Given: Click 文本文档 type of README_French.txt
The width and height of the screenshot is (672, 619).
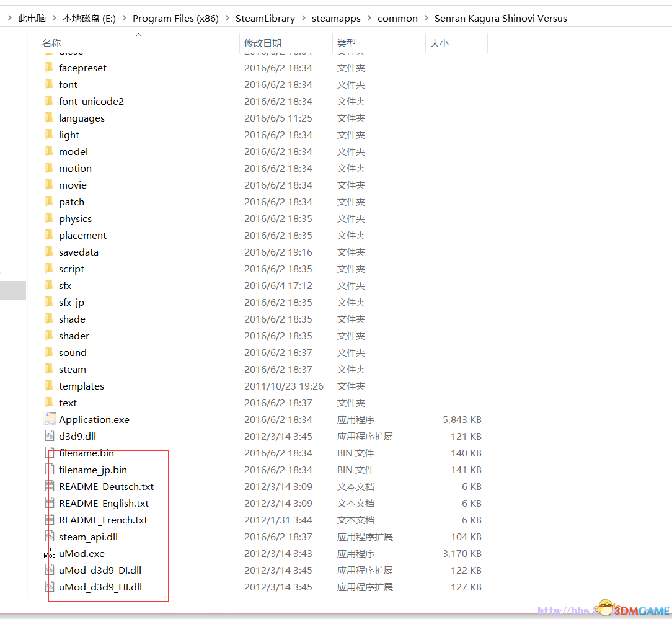Looking at the screenshot, I should [356, 520].
